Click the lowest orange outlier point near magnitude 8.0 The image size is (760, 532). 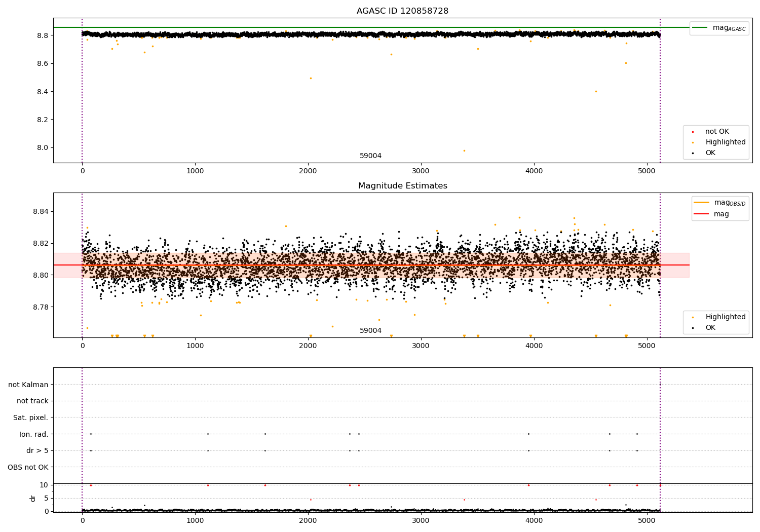tap(464, 150)
